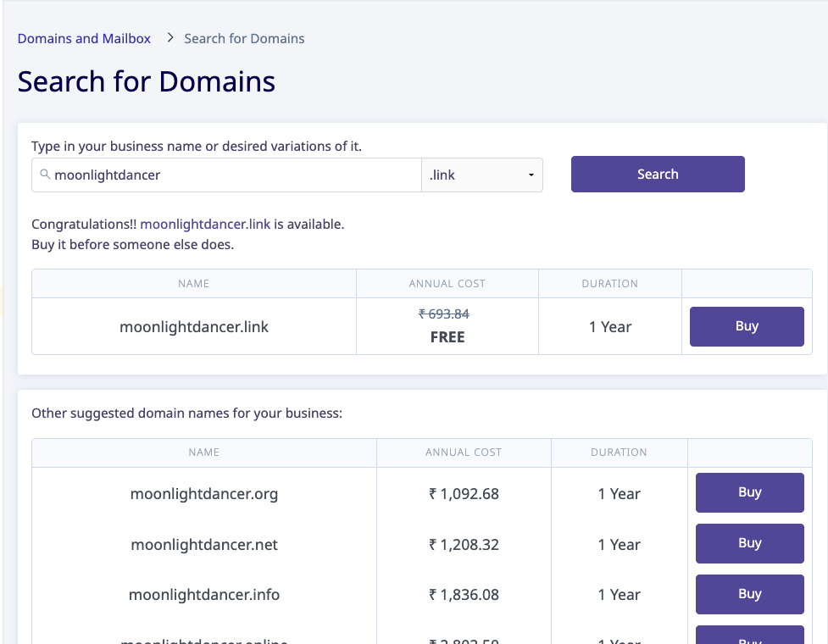Open the .link domain extension dropdown
This screenshot has height=644, width=828.
(x=481, y=175)
